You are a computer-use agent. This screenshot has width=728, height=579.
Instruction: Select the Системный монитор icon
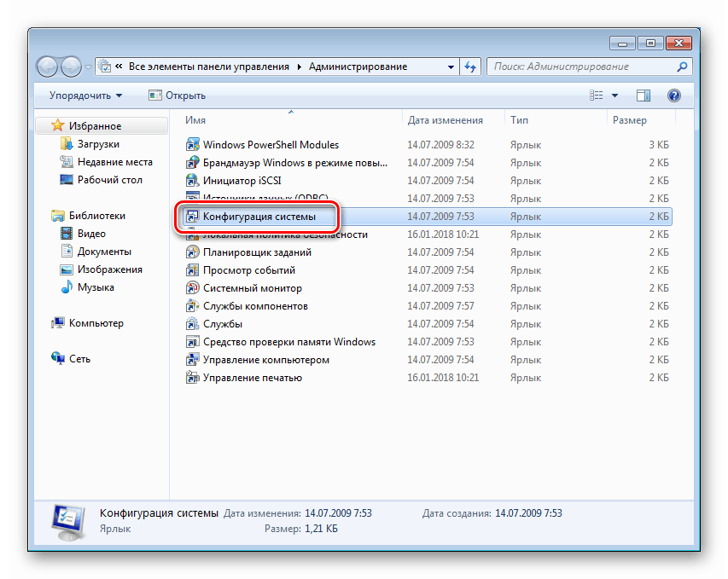pyautogui.click(x=192, y=288)
